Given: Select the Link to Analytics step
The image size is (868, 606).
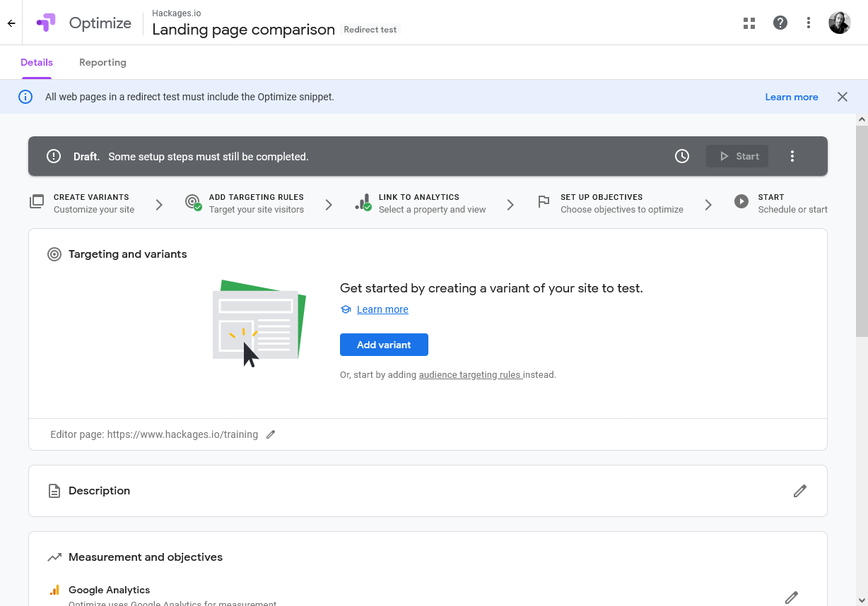Looking at the screenshot, I should pyautogui.click(x=421, y=203).
